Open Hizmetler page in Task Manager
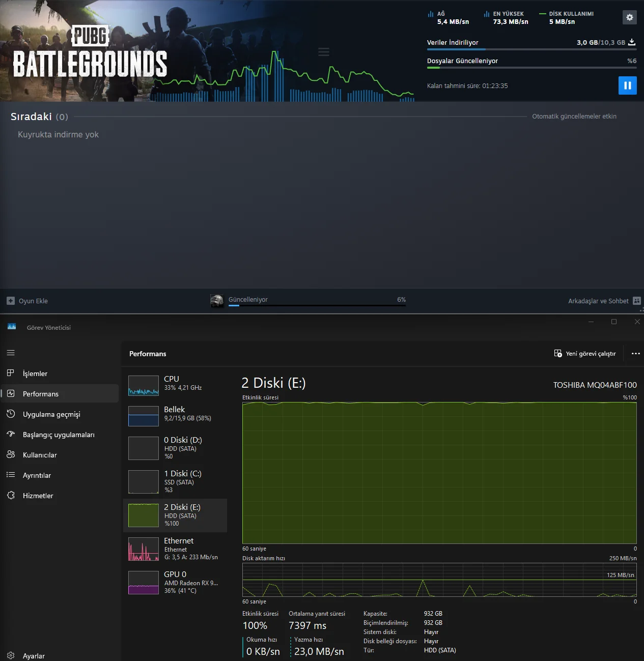Image resolution: width=644 pixels, height=661 pixels. coord(60,495)
